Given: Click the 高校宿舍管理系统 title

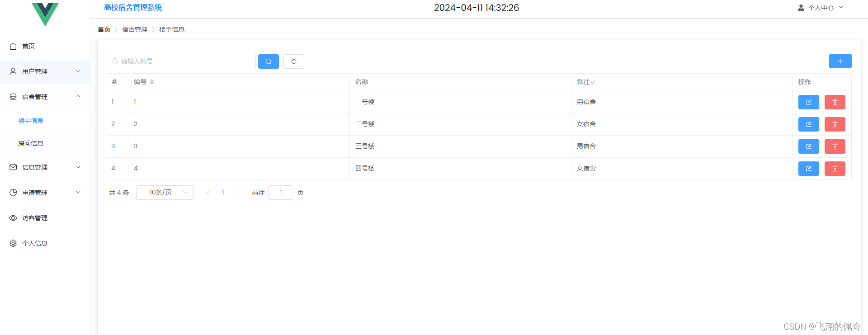Looking at the screenshot, I should point(133,8).
